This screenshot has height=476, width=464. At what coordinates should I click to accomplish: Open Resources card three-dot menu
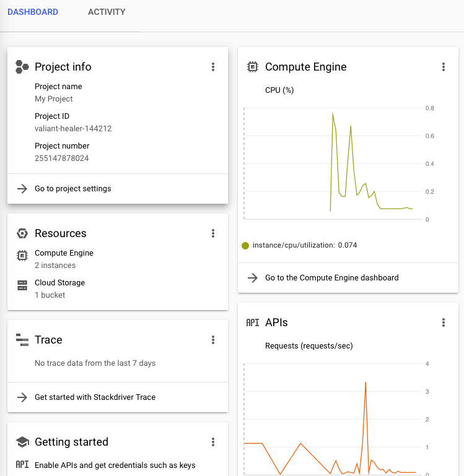(x=213, y=233)
